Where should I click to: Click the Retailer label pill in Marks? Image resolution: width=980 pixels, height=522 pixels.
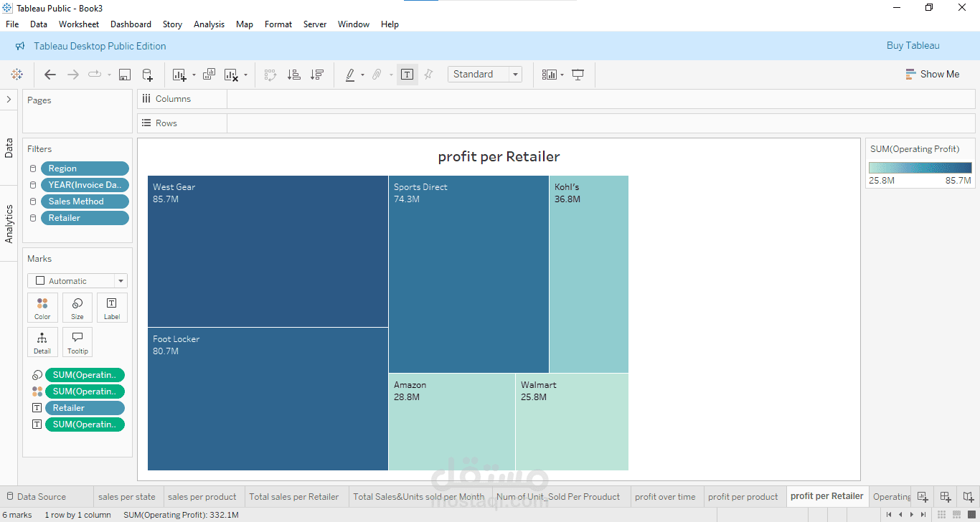tap(85, 408)
